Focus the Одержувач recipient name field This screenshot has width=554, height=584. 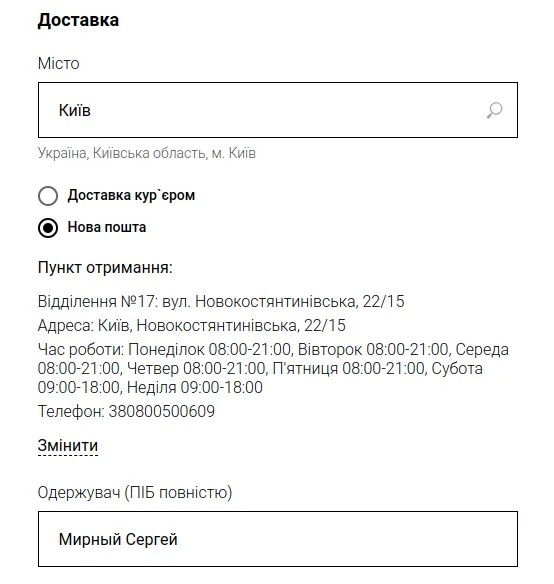pos(278,539)
